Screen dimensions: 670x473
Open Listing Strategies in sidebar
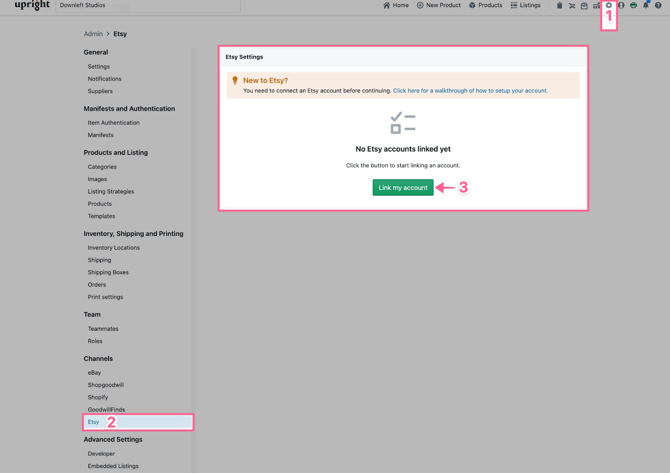pyautogui.click(x=111, y=191)
